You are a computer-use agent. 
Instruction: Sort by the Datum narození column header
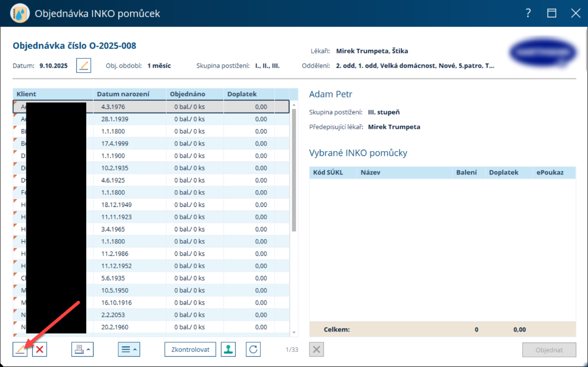tap(130, 94)
